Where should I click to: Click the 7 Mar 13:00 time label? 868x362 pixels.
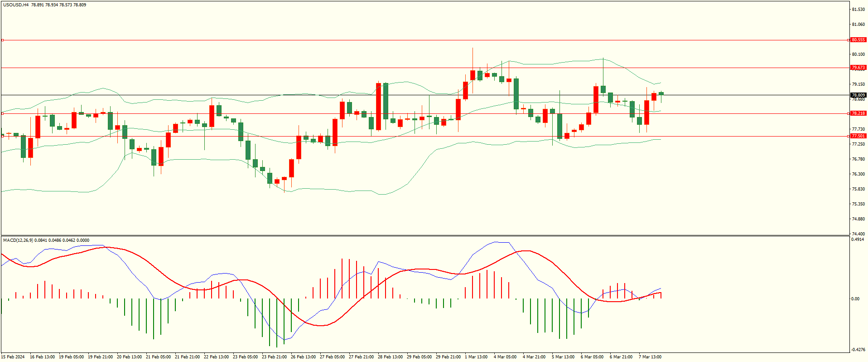tap(650, 357)
